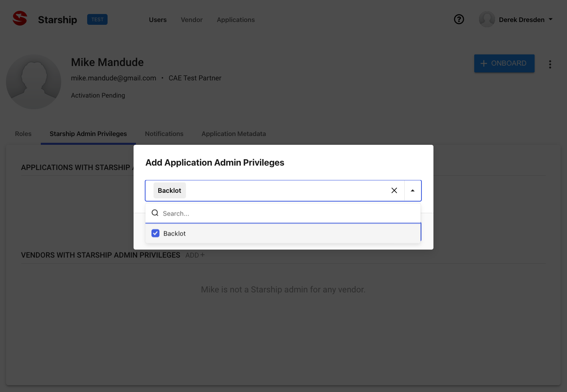This screenshot has width=567, height=392.
Task: Click Derek Dresden's avatar icon
Action: (487, 20)
